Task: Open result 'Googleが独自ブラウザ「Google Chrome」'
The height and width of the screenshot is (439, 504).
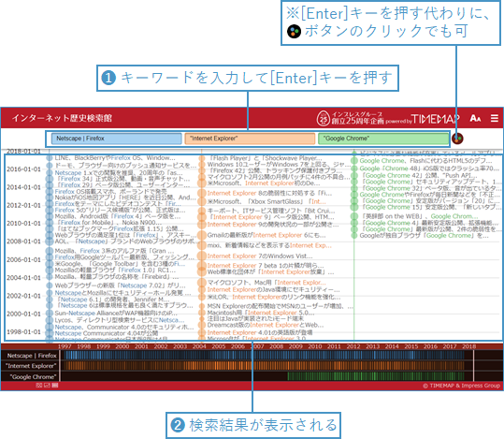Action: point(424,236)
